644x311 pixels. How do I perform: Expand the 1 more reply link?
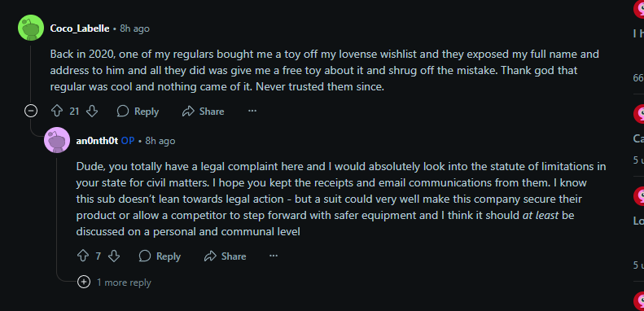pyautogui.click(x=124, y=283)
